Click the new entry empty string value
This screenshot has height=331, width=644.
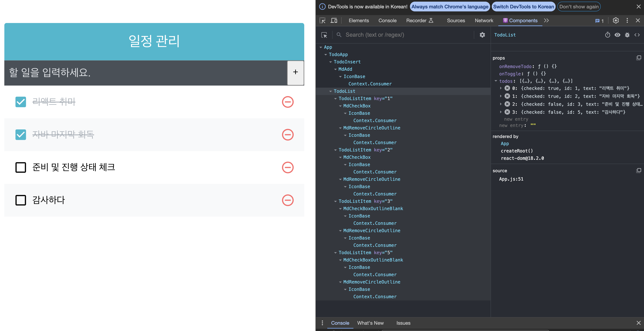533,125
